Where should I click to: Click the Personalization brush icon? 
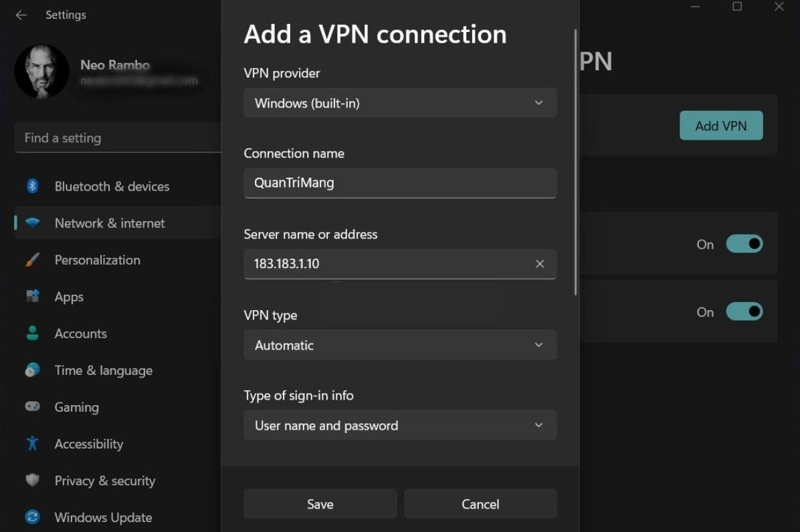(32, 259)
